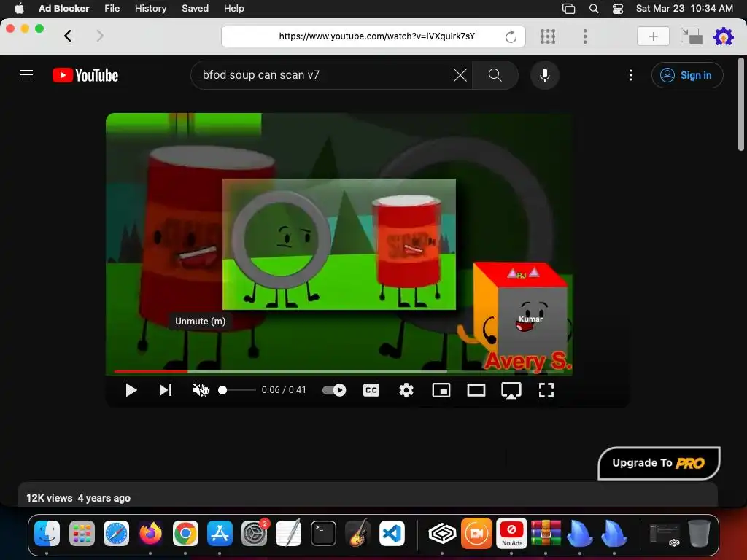Launch Firefox from the Dock
Viewport: 747px width, 560px height.
click(150, 533)
